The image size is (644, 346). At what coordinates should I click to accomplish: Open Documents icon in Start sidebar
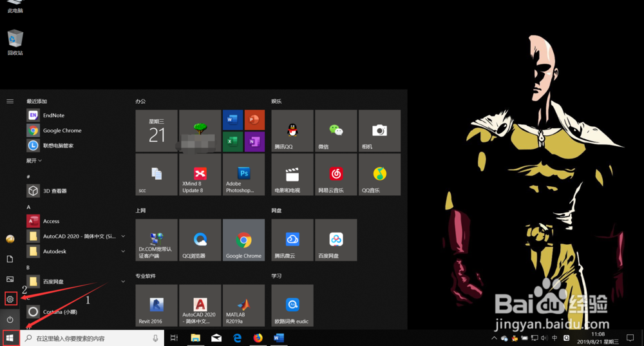[x=10, y=259]
